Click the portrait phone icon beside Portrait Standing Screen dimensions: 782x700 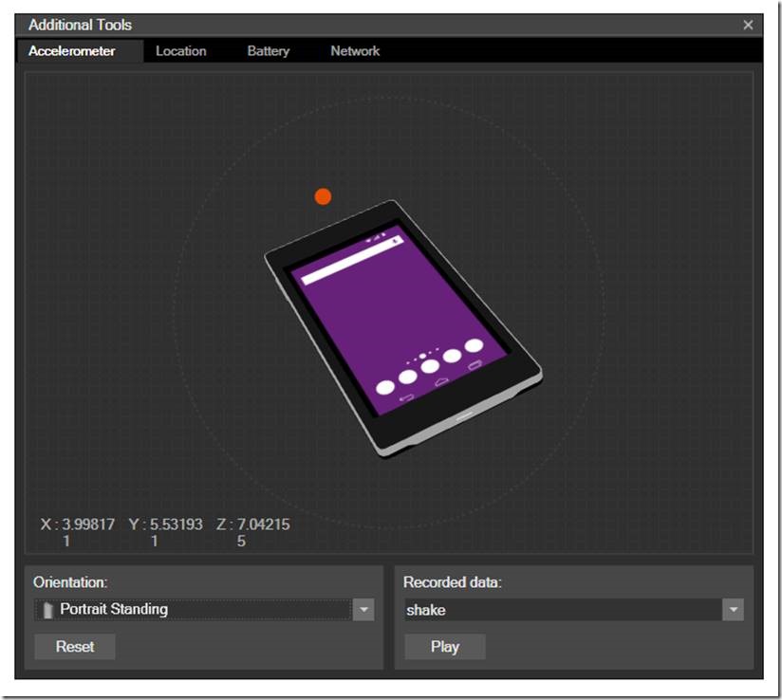tap(47, 610)
